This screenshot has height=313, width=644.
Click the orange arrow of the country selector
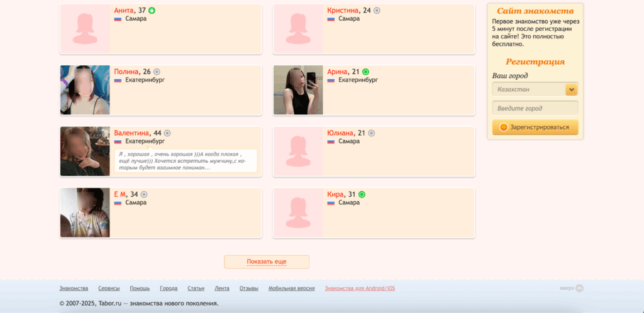point(571,90)
